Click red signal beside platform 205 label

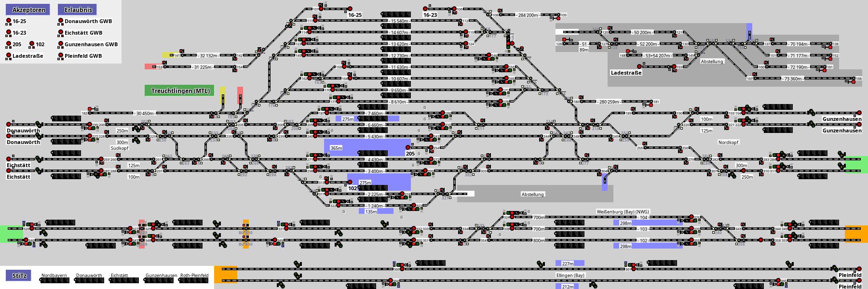[x=408, y=147]
